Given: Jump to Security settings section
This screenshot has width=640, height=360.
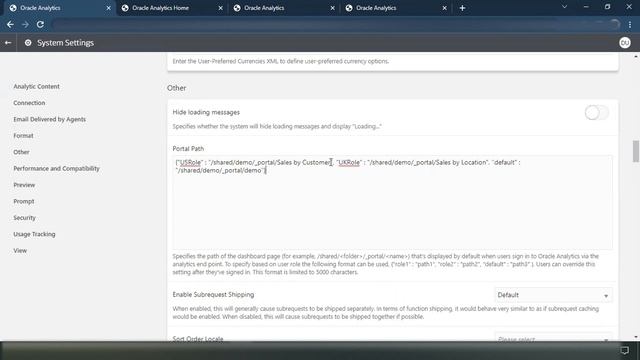Looking at the screenshot, I should 24,218.
